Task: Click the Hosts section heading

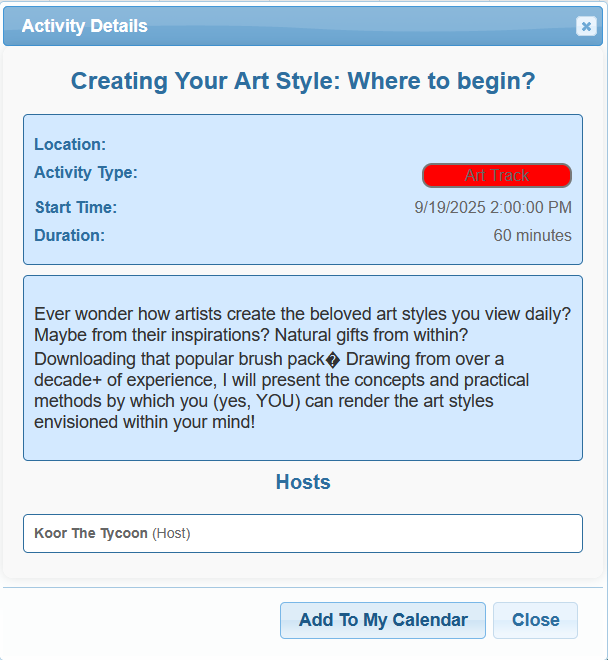Action: point(303,482)
